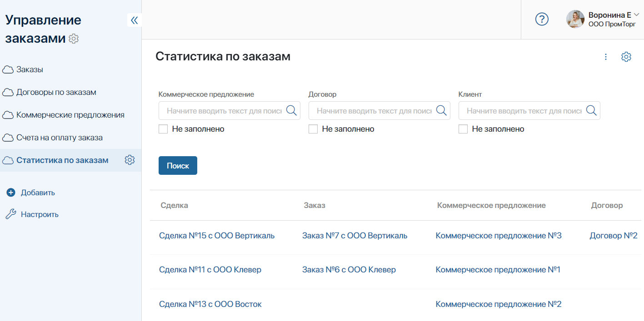644x321 pixels.
Task: Check Не заполнено under Коммерческое предложение
Action: [x=163, y=129]
